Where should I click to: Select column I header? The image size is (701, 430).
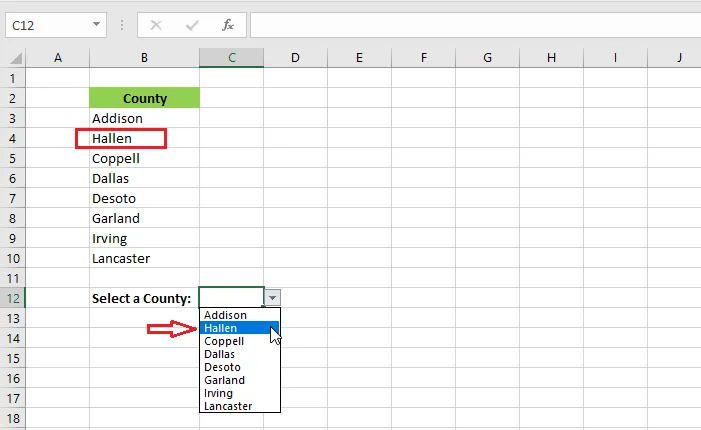(615, 58)
